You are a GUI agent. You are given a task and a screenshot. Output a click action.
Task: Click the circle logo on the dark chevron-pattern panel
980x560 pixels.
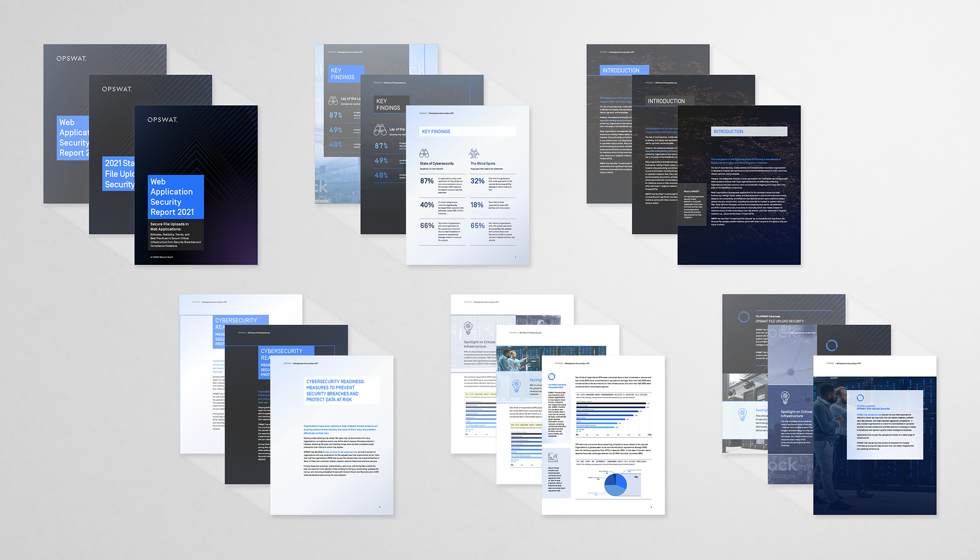click(x=832, y=346)
